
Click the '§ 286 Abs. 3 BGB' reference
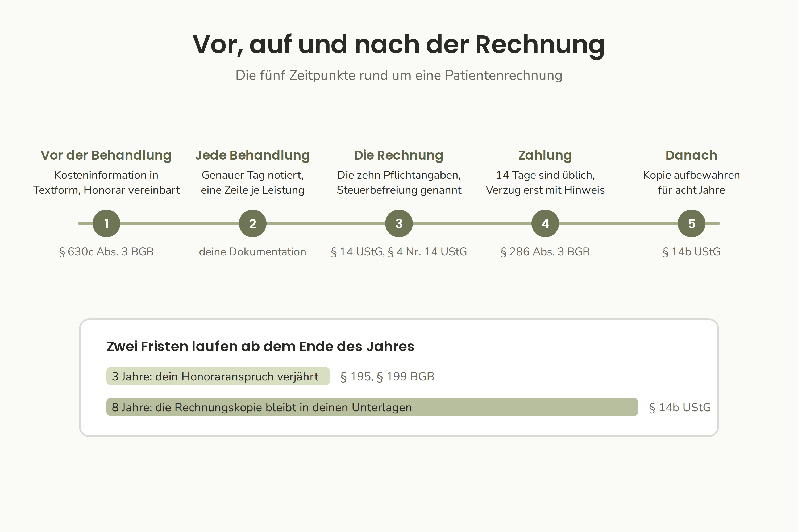click(545, 252)
